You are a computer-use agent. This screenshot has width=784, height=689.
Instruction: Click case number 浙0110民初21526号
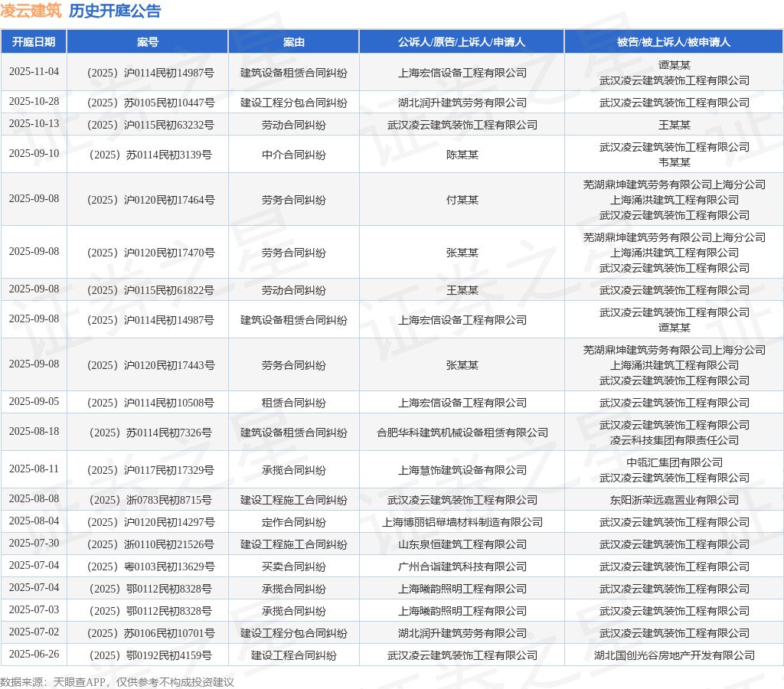(x=151, y=544)
